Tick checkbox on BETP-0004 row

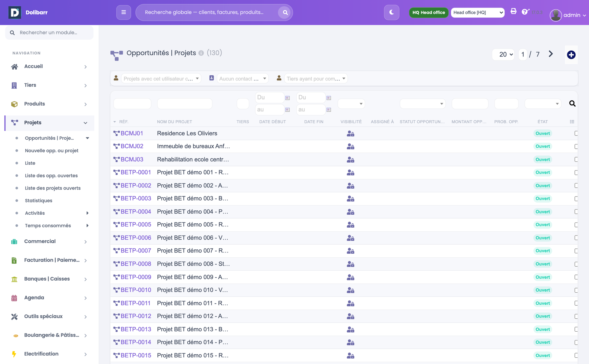click(x=576, y=212)
